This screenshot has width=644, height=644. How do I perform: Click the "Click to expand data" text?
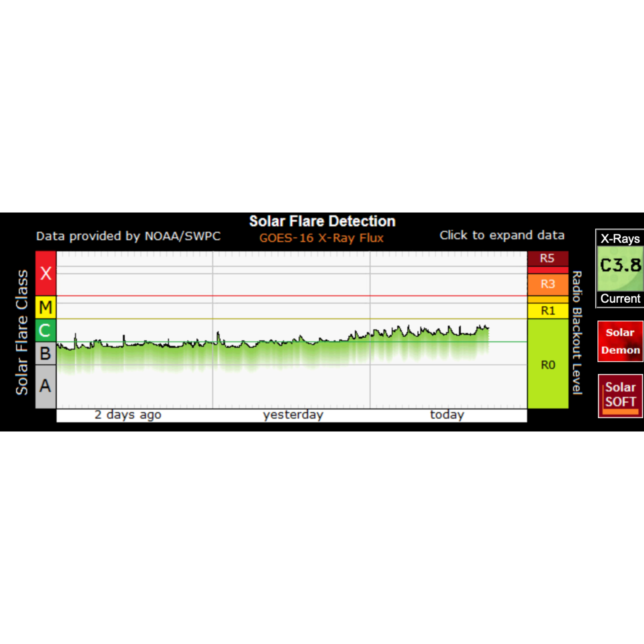(502, 235)
